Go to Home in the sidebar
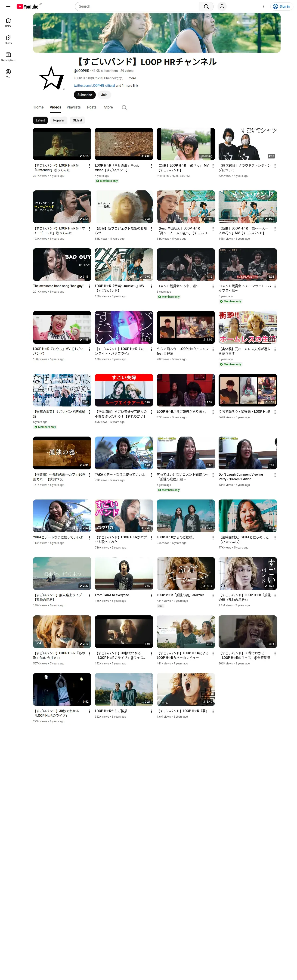This screenshot has width=297, height=980. point(8,22)
